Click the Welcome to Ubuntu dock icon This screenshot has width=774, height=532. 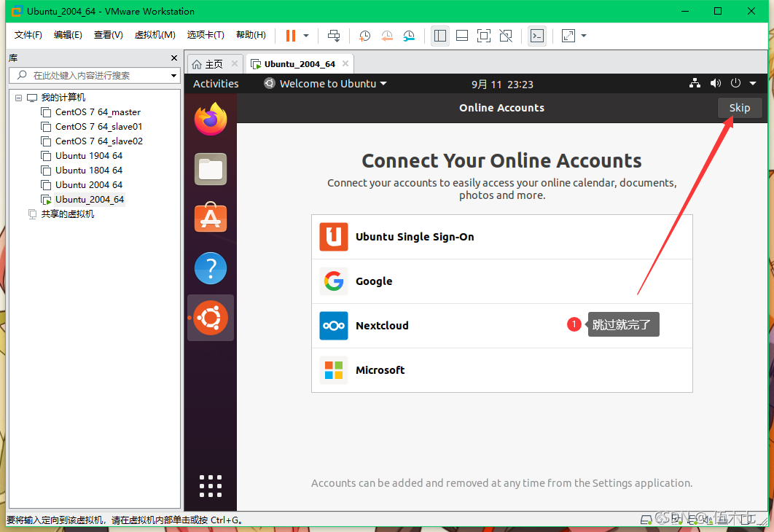tap(211, 318)
